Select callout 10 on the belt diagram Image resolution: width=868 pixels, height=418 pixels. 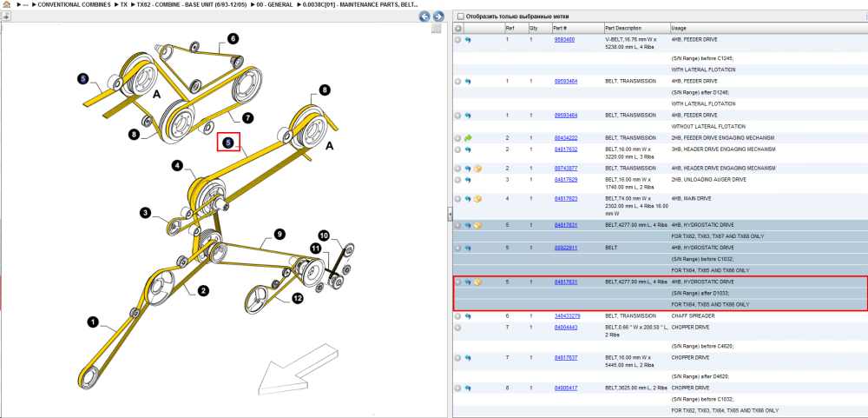pos(324,236)
